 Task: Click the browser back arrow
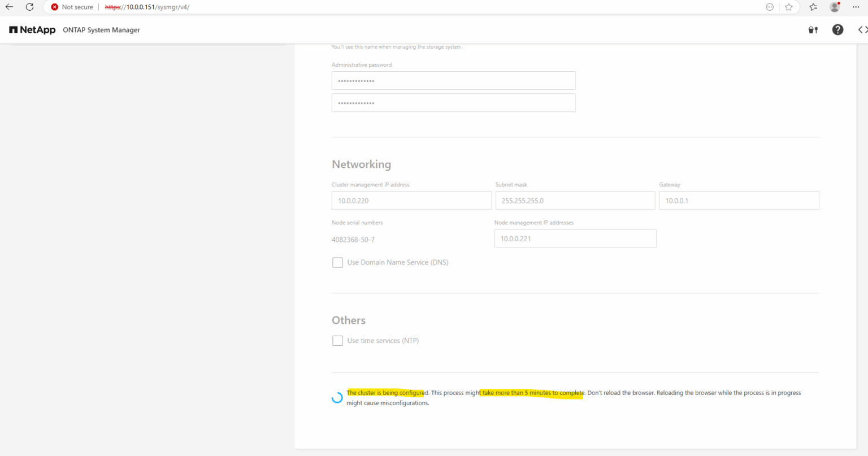pyautogui.click(x=8, y=7)
